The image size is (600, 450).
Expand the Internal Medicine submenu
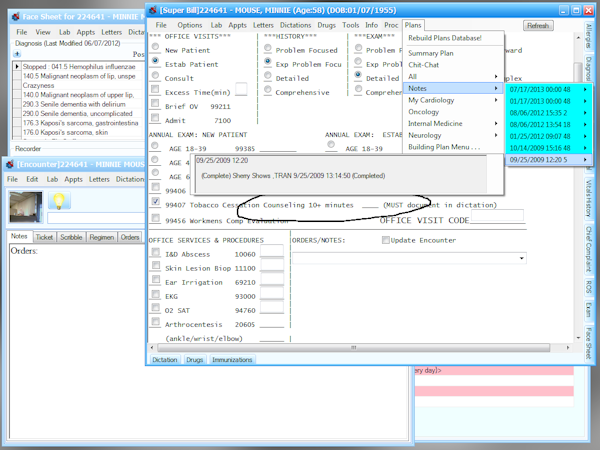tap(452, 123)
